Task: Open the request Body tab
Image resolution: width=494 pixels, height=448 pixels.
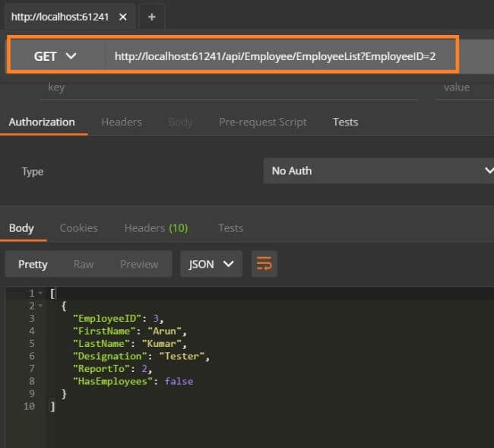Action: (x=181, y=122)
